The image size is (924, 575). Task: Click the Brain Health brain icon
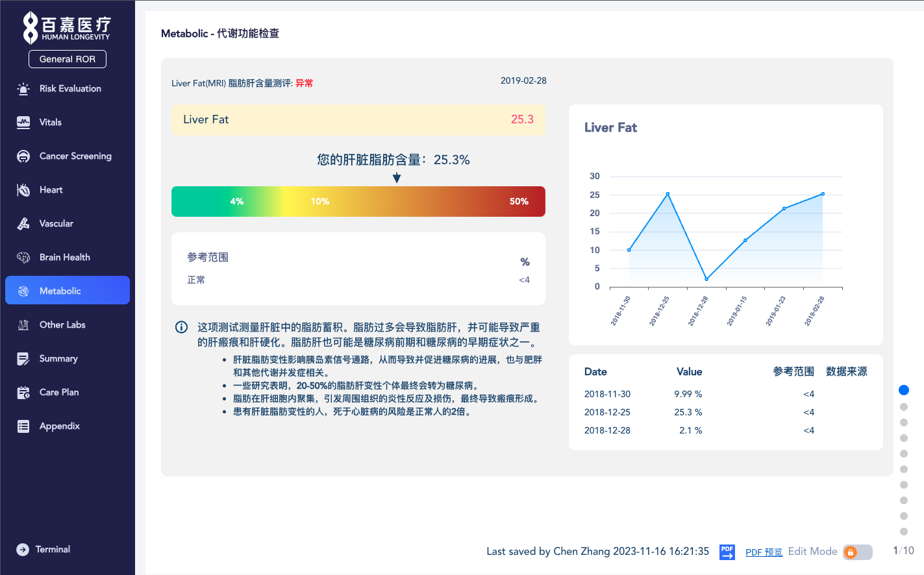23,258
